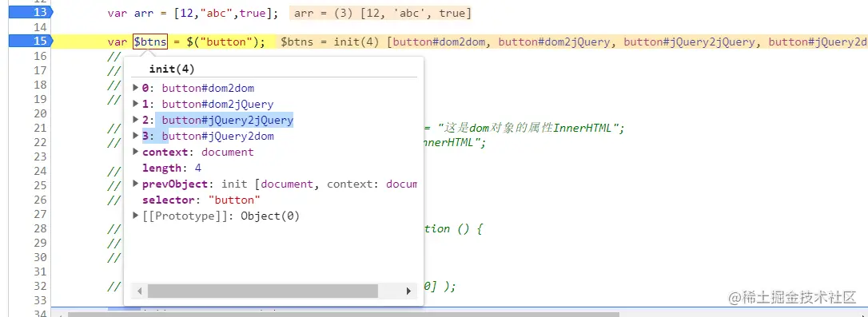Expand the [[Prototype]] Object(0) entry
The width and height of the screenshot is (868, 317).
click(x=136, y=216)
